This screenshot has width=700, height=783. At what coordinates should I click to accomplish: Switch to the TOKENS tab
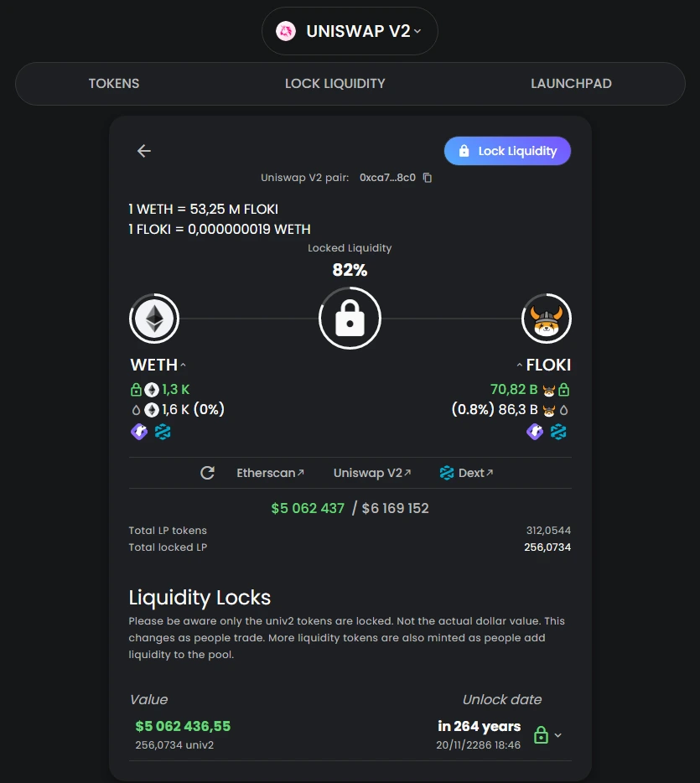114,83
